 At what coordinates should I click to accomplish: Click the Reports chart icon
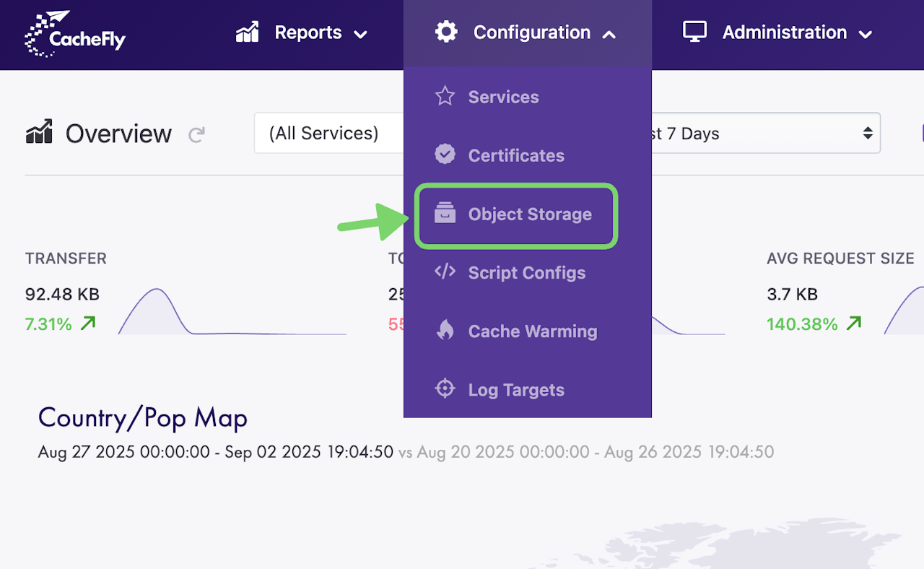248,32
